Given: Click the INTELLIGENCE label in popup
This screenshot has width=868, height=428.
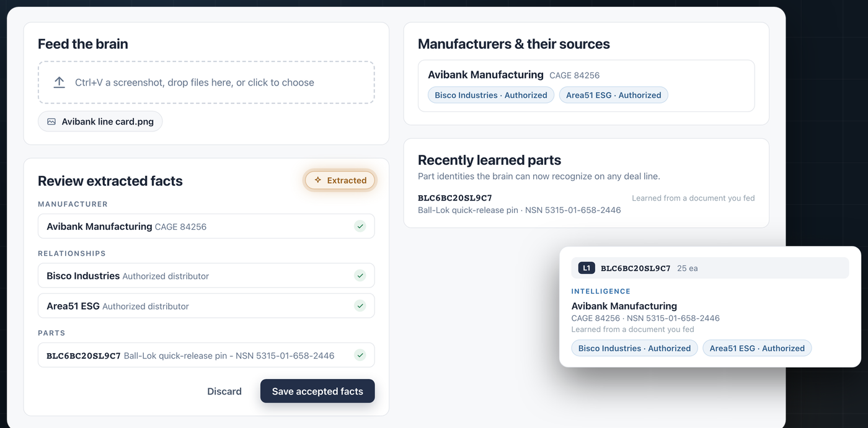Looking at the screenshot, I should tap(601, 291).
